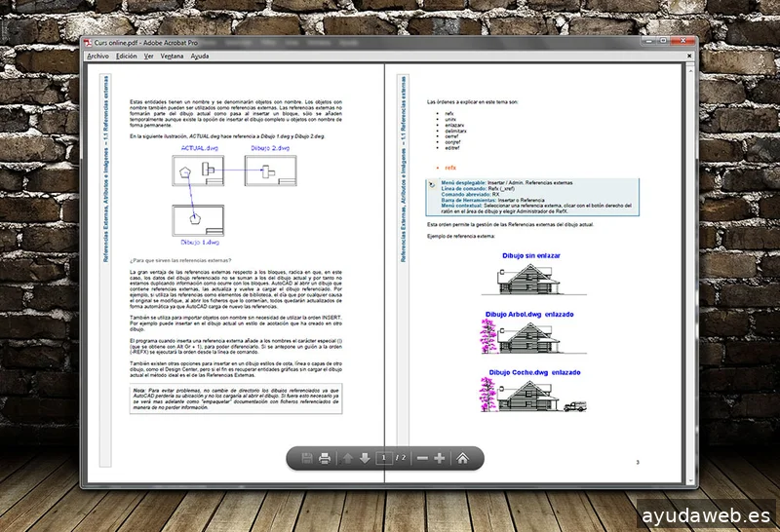
Task: Open the Edición menu
Action: click(127, 57)
